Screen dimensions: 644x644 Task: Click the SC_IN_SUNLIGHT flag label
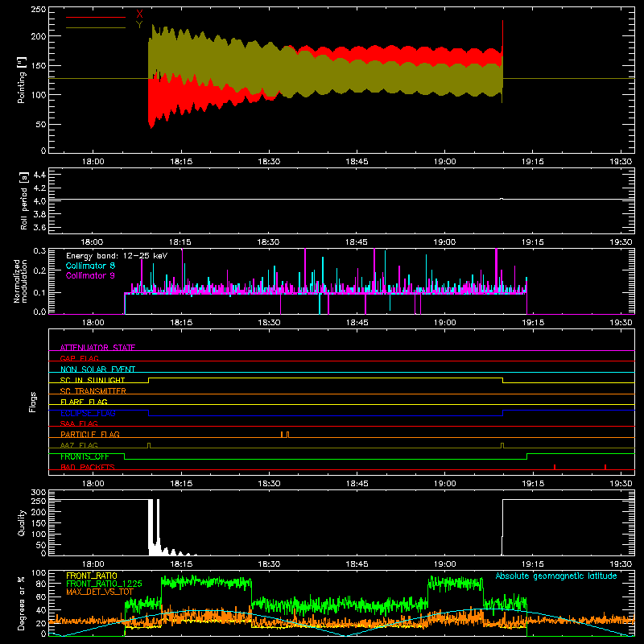pos(93,380)
